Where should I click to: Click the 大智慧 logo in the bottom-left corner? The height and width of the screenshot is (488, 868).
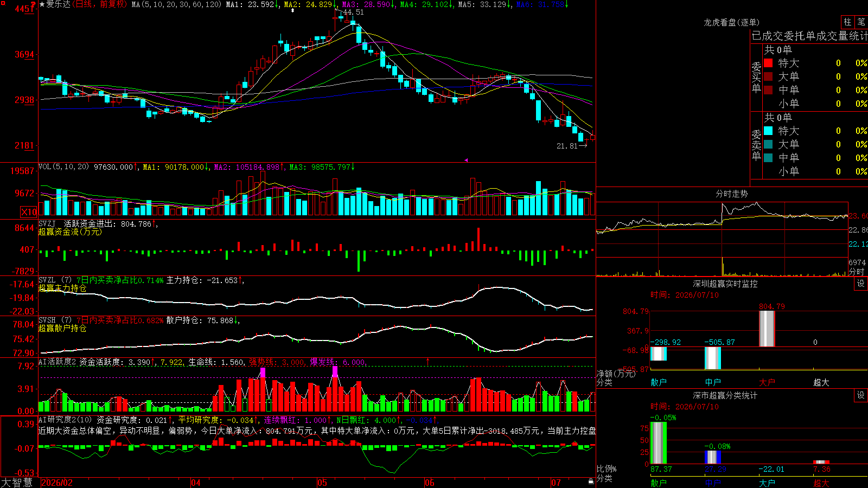[x=17, y=483]
